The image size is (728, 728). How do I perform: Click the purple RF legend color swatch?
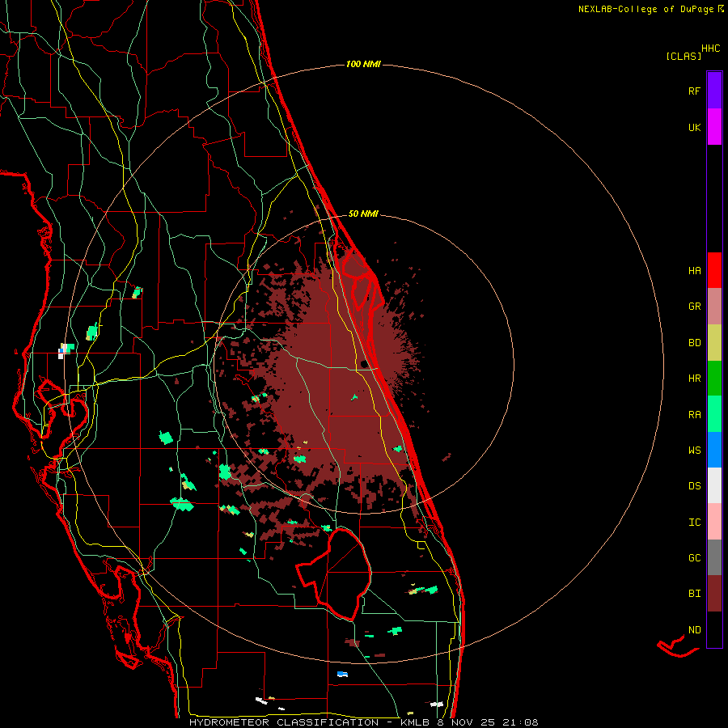click(714, 91)
